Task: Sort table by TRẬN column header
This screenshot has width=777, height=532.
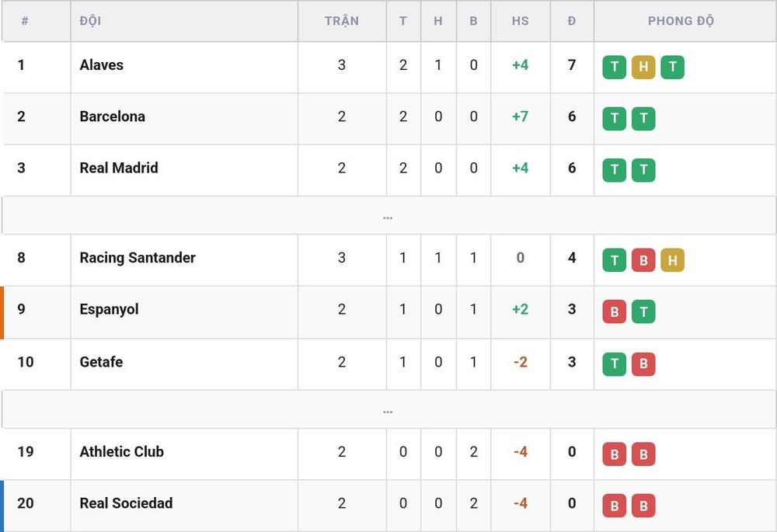Action: [x=341, y=21]
